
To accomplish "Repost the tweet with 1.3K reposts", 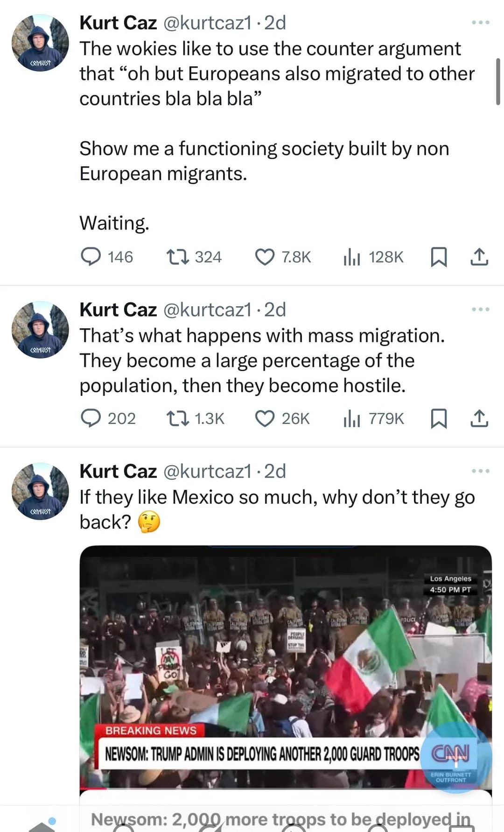I will 177,418.
